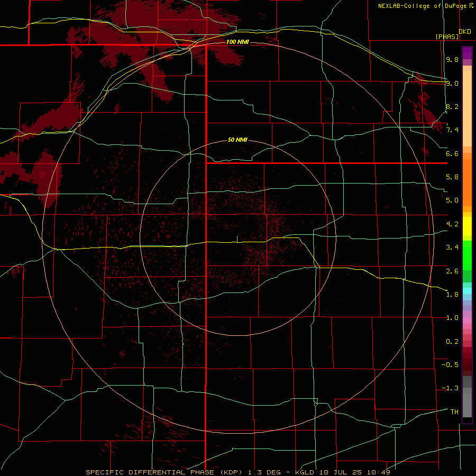Image resolution: width=476 pixels, height=476 pixels.
Task: Click the 7.4 legend value
Action: pos(452,130)
